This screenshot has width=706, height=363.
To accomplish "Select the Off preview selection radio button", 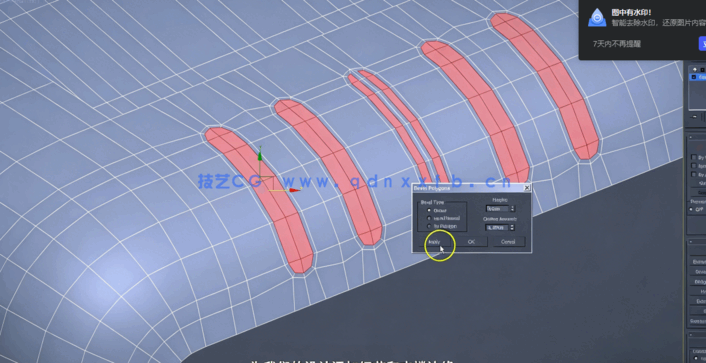I will tap(692, 209).
